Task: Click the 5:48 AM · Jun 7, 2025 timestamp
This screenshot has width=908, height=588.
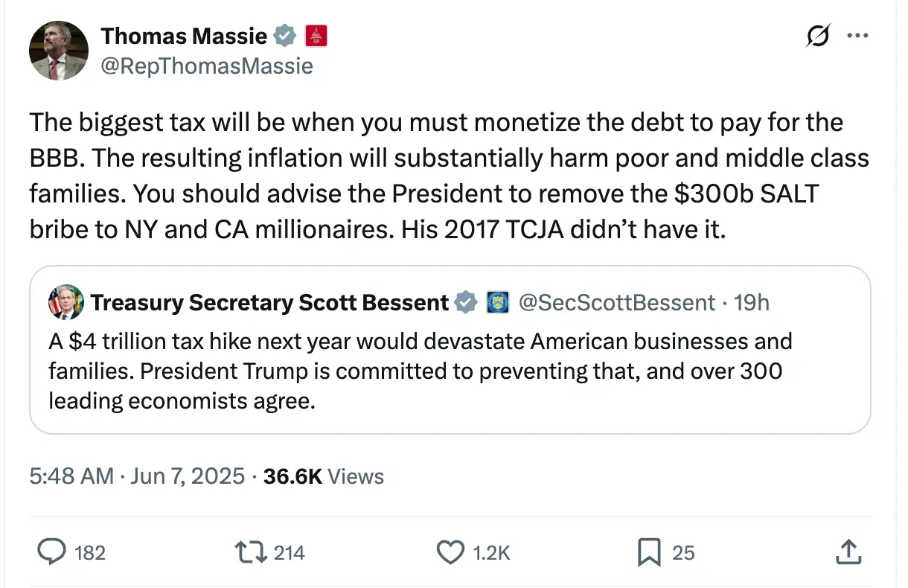Action: 137,476
